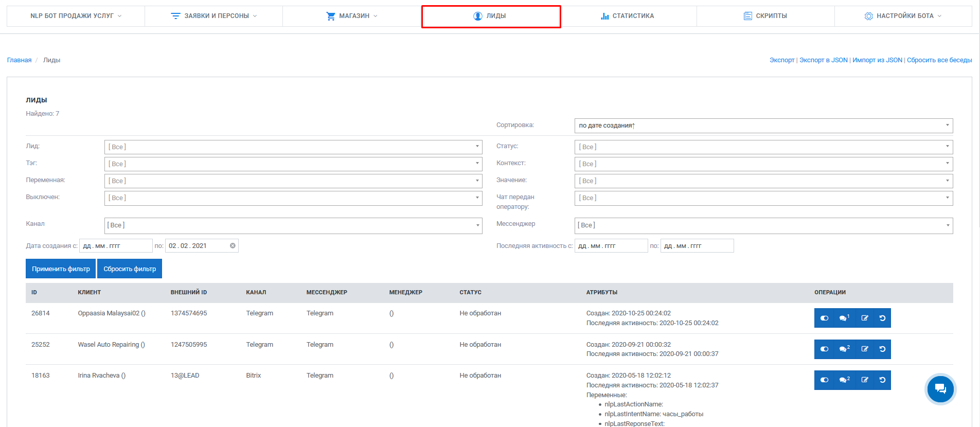
Task: Click the Экспорт link
Action: click(782, 60)
